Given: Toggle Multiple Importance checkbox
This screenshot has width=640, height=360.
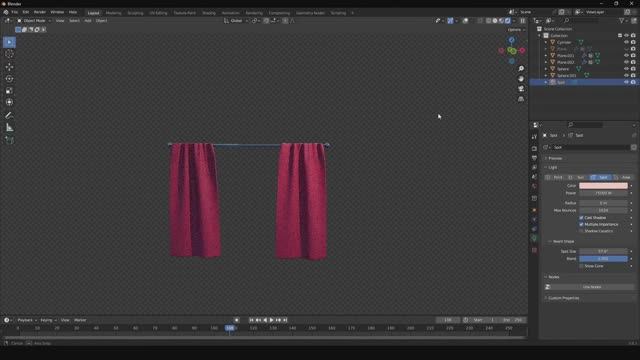Looking at the screenshot, I should click(x=581, y=224).
